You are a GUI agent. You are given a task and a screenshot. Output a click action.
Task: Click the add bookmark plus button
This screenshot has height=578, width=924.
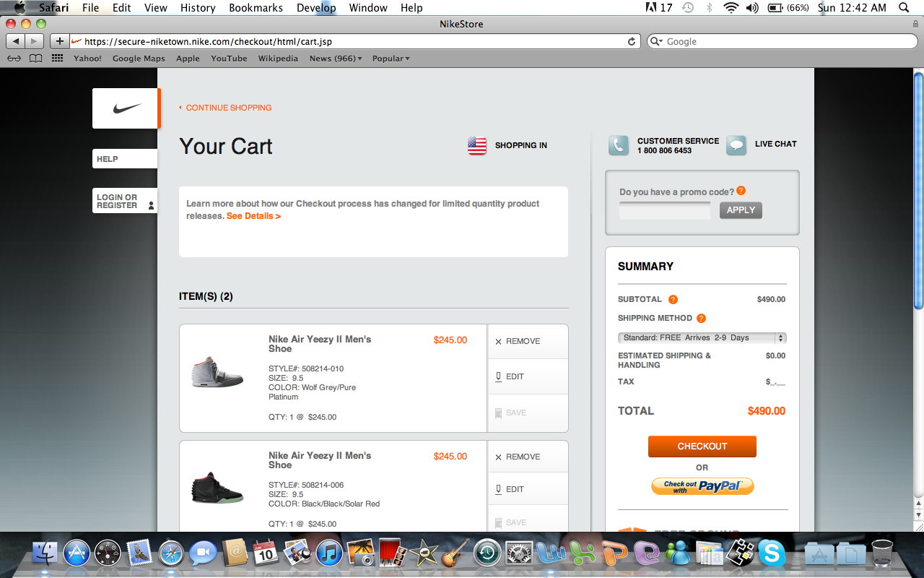[x=60, y=41]
